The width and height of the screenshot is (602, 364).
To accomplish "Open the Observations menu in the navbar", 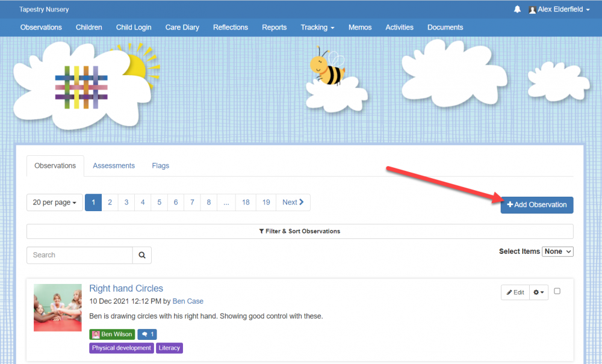I will pyautogui.click(x=41, y=27).
